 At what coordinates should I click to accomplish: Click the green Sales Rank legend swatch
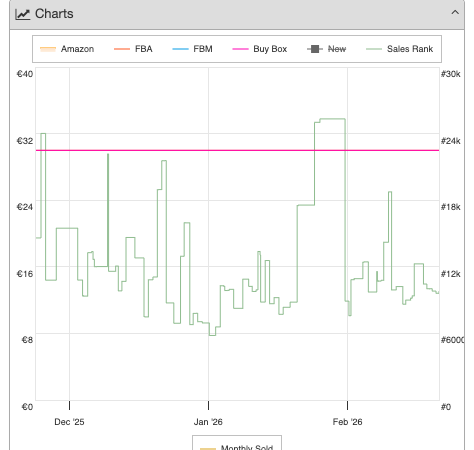(x=374, y=49)
